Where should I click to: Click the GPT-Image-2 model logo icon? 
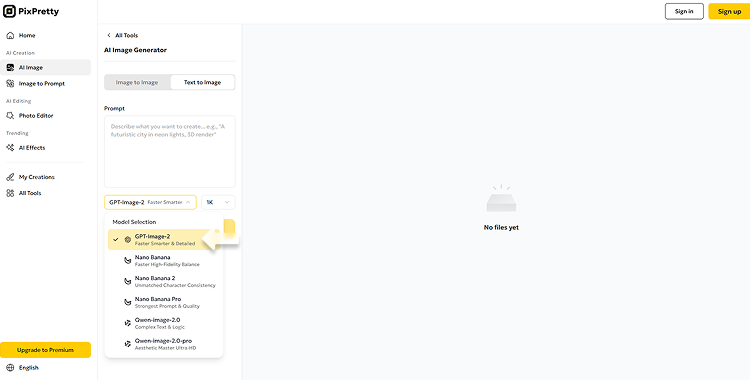(128, 240)
